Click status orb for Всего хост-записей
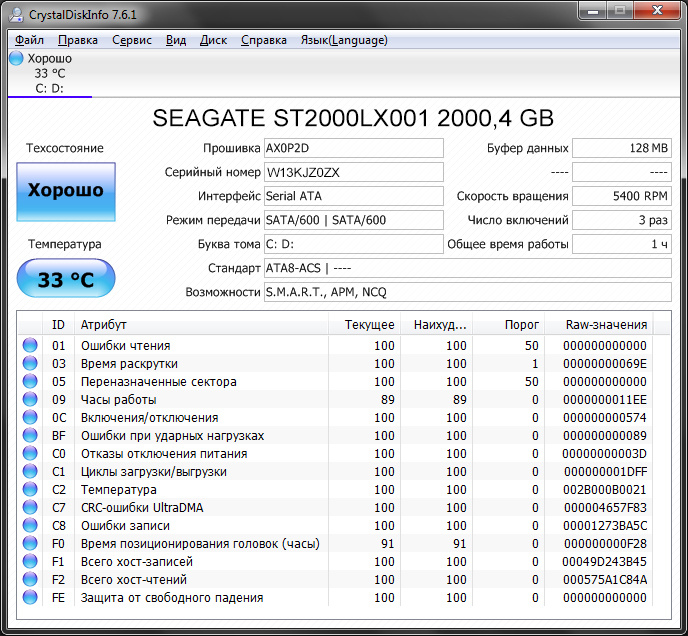 point(30,561)
